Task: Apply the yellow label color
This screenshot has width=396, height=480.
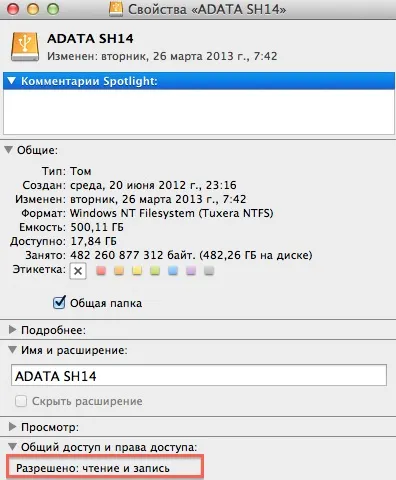Action: (137, 270)
